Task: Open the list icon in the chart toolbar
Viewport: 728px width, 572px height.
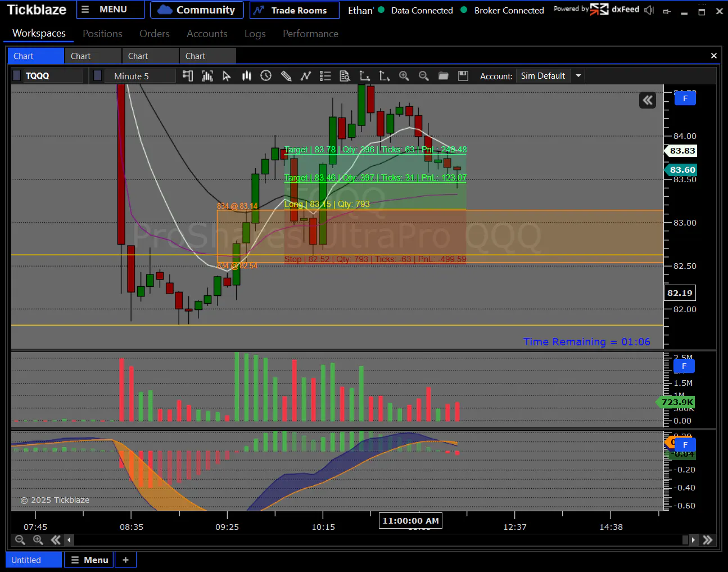Action: (x=325, y=76)
